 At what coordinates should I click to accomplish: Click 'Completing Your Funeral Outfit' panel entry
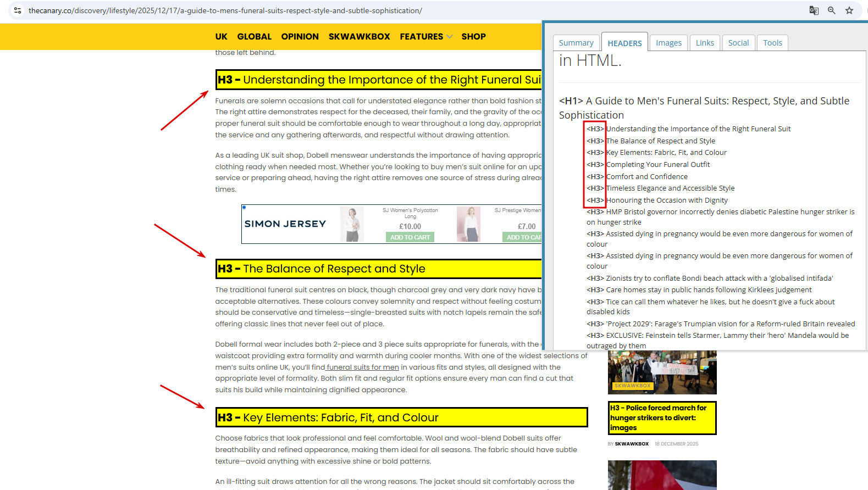click(658, 164)
